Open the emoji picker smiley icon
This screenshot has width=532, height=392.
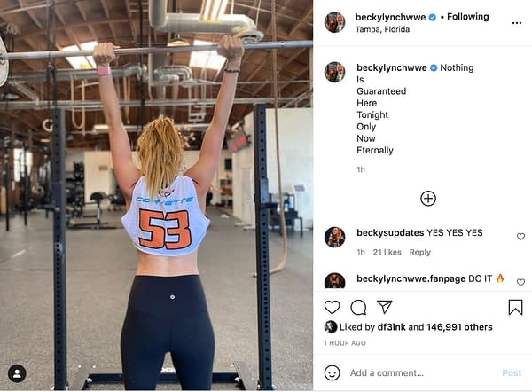click(332, 373)
